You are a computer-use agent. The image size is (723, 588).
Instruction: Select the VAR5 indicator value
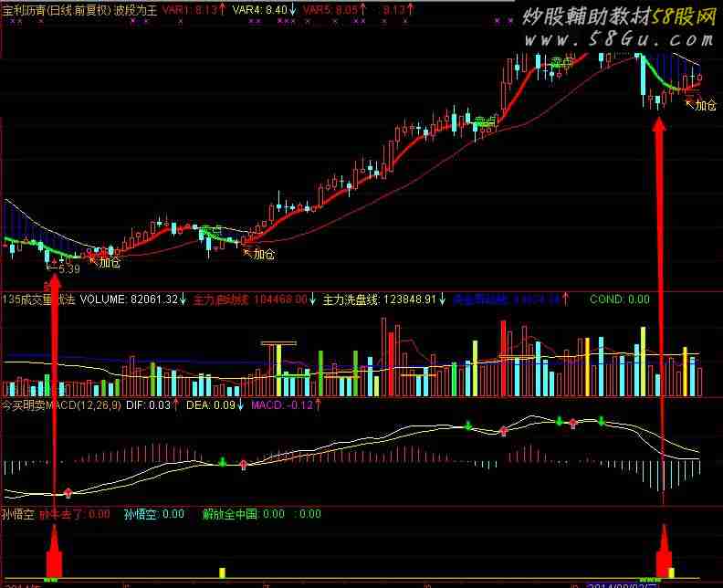335,10
